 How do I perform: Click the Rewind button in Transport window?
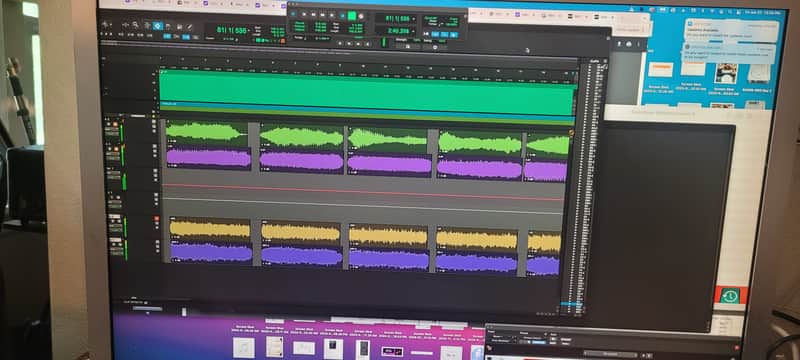coord(314,15)
